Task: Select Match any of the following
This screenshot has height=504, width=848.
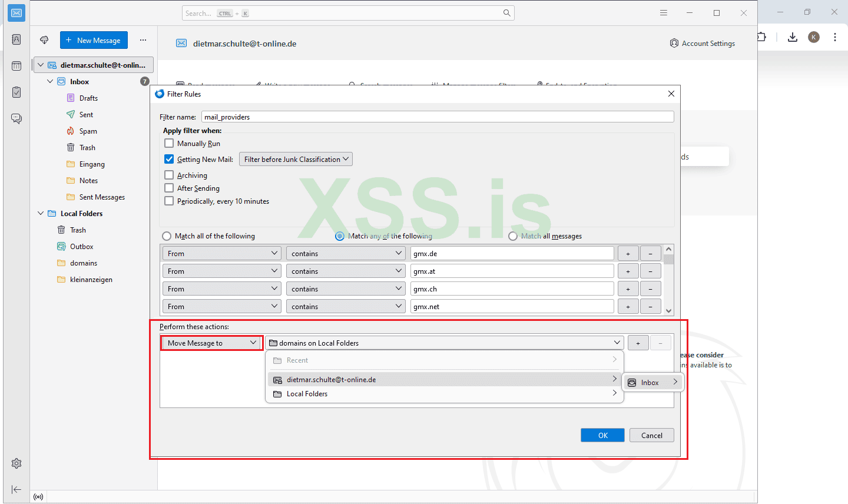Action: coord(340,236)
